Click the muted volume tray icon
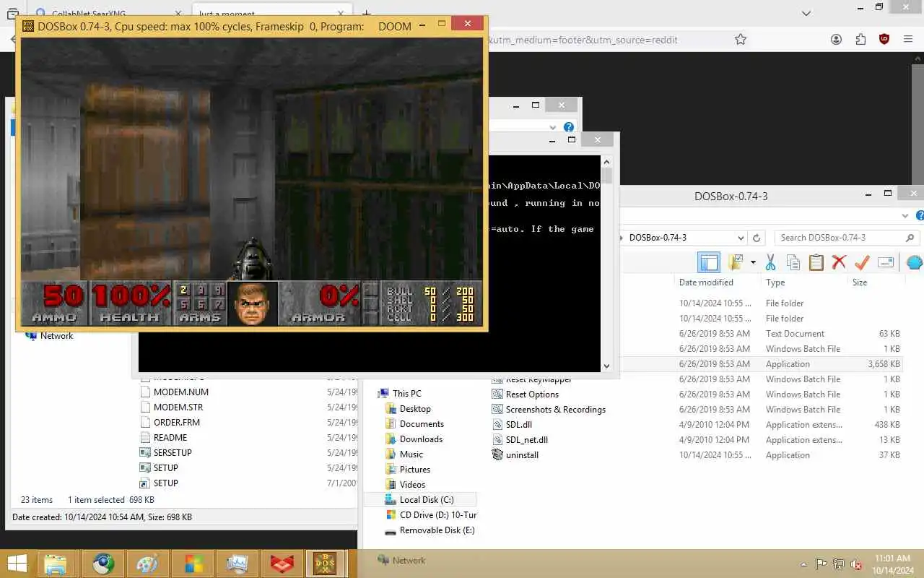Screen dimensions: 924x578 856,564
